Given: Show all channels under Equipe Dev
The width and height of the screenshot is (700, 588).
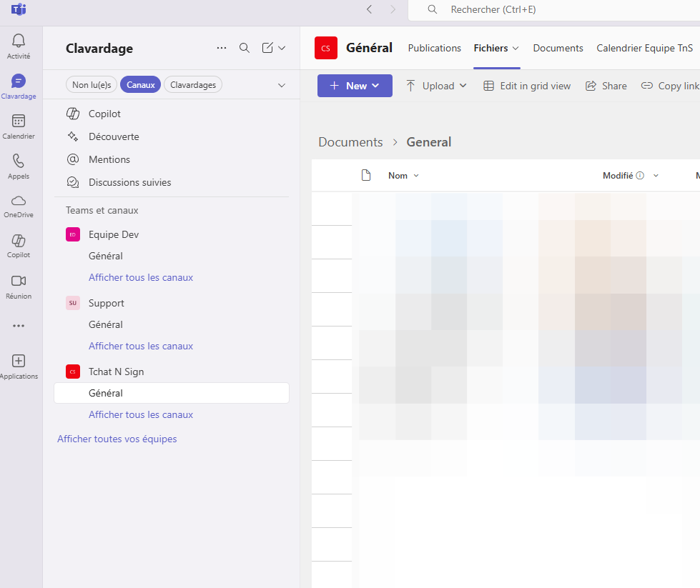Looking at the screenshot, I should click(141, 277).
